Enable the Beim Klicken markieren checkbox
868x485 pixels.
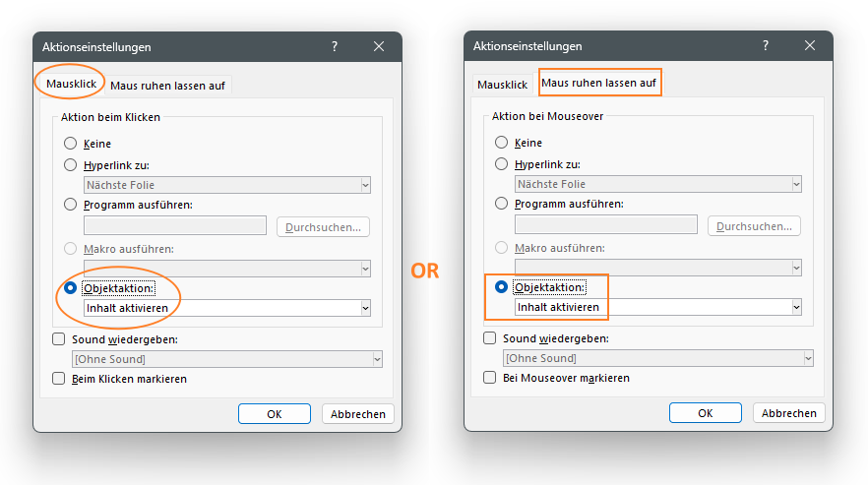58,379
